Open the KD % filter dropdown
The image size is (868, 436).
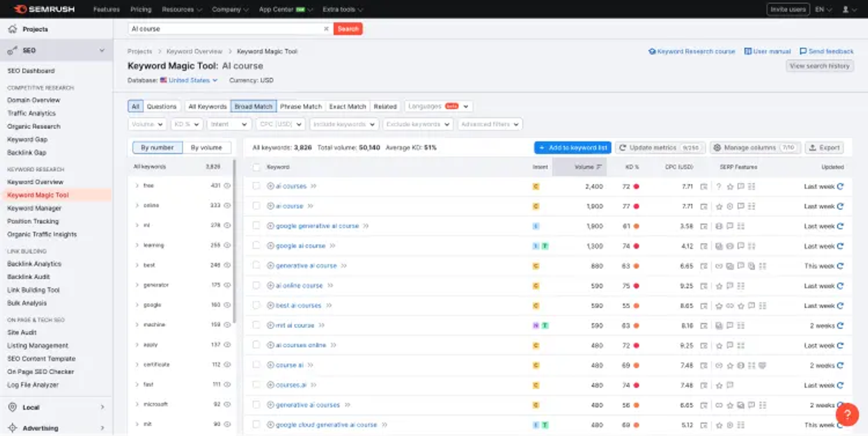point(187,124)
